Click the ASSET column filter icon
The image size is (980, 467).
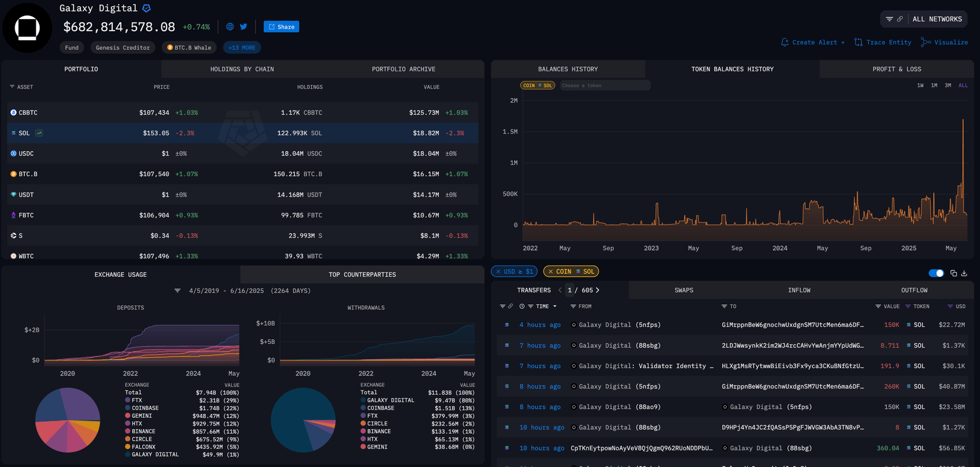[12, 87]
